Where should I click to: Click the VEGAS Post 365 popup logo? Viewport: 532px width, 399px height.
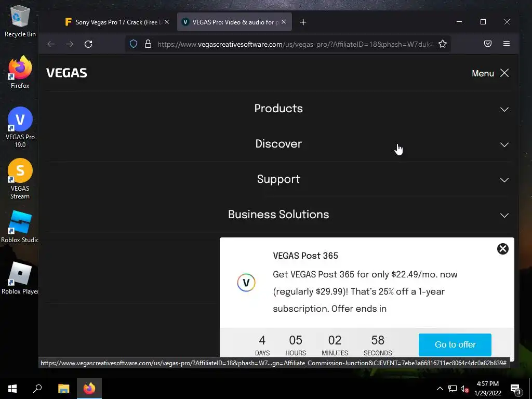pyautogui.click(x=246, y=282)
